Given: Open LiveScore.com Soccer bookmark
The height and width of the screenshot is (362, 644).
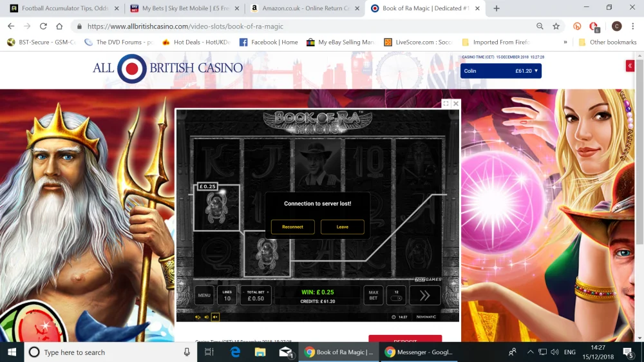Looking at the screenshot, I should coord(419,42).
